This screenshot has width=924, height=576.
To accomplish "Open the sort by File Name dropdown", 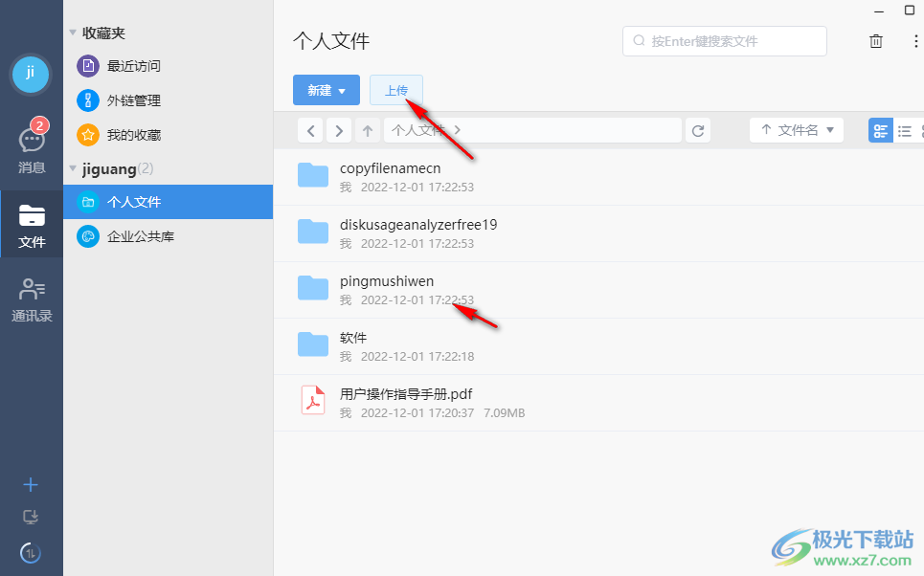I will [x=797, y=130].
